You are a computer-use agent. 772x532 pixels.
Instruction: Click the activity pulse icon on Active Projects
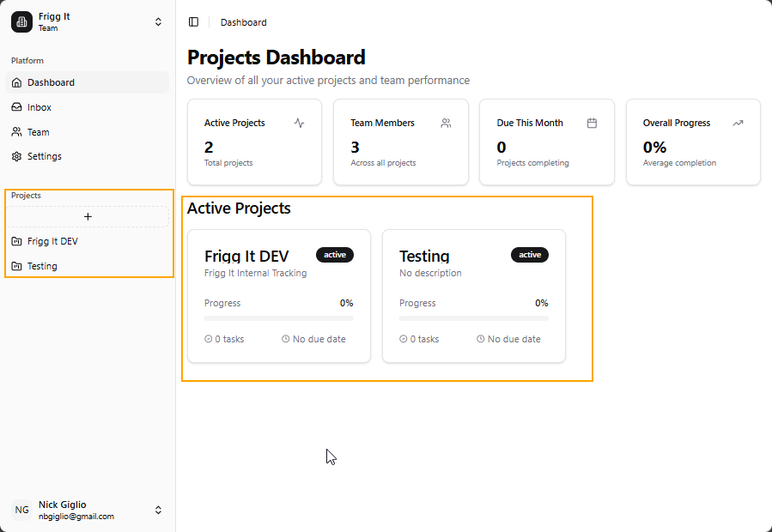[x=299, y=123]
